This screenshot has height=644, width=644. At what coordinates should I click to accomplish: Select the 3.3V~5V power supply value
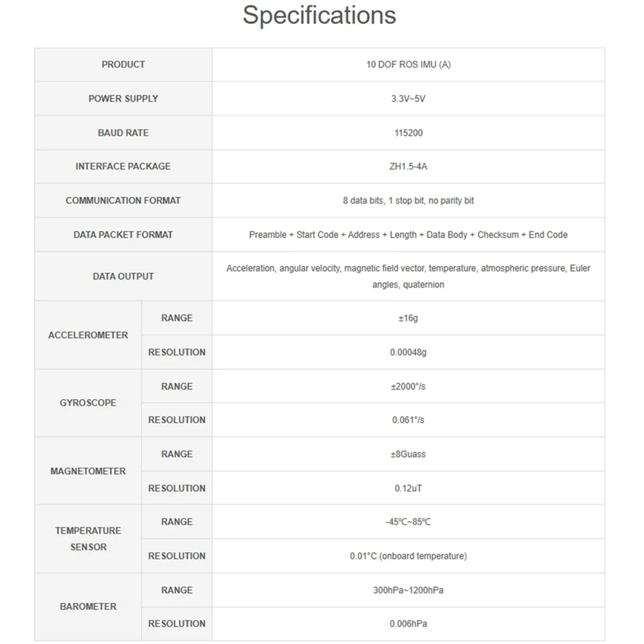tap(408, 99)
